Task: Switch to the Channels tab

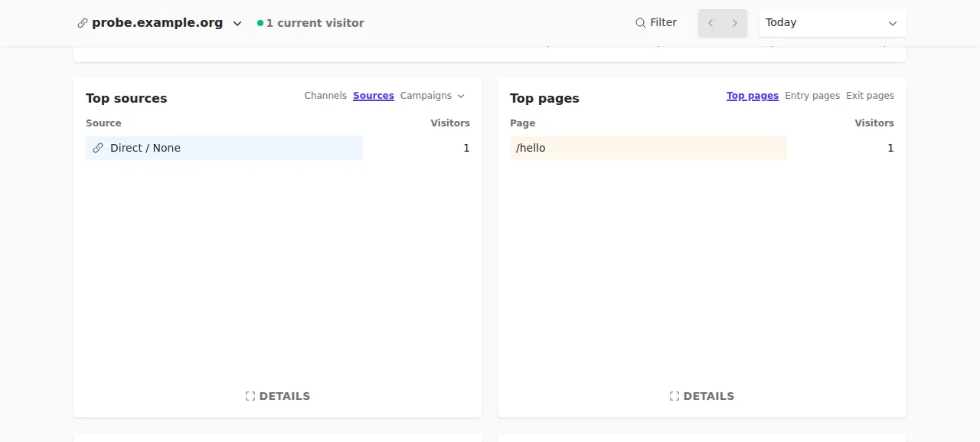Action: (x=325, y=96)
